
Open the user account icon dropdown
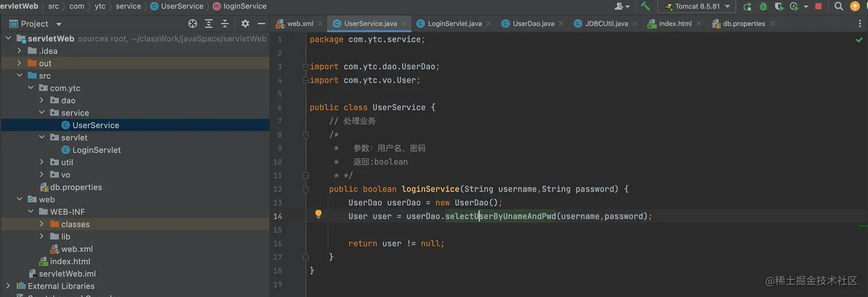[x=622, y=6]
